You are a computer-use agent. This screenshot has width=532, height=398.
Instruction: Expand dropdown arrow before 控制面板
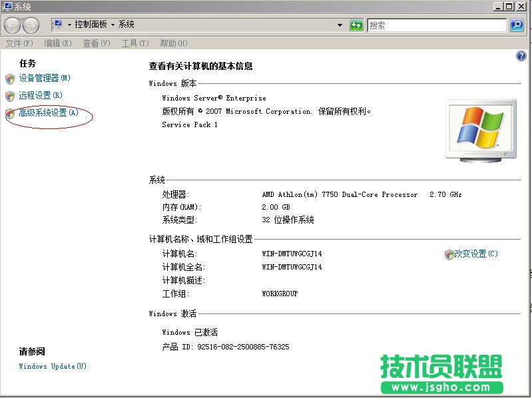(x=69, y=25)
